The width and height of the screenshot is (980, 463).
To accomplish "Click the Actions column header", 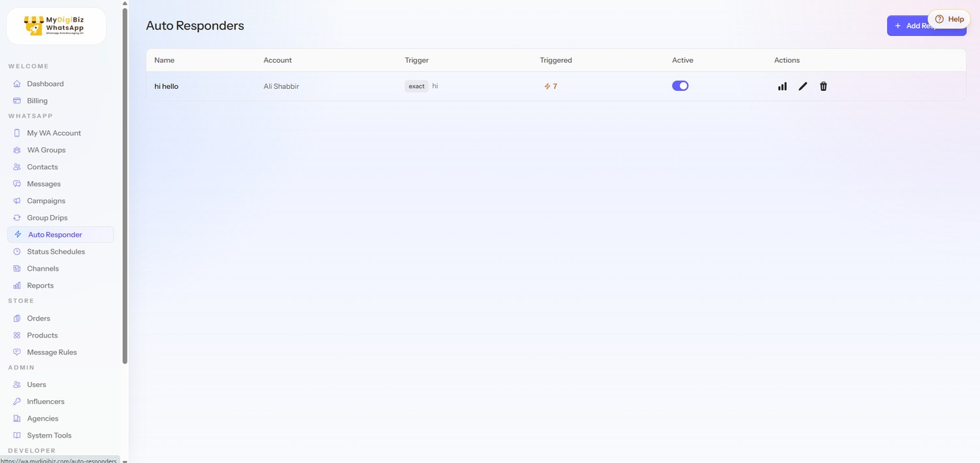I will coord(787,60).
